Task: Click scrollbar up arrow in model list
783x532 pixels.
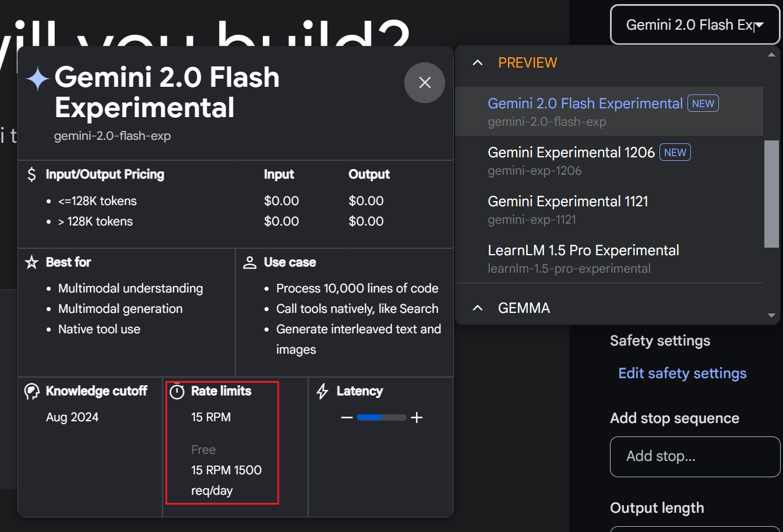Action: pyautogui.click(x=771, y=54)
